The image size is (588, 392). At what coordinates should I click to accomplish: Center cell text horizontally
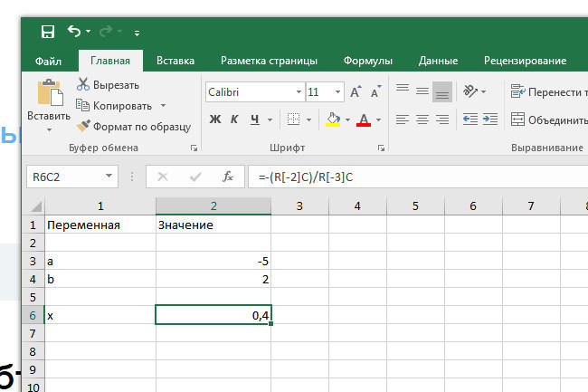coord(422,120)
